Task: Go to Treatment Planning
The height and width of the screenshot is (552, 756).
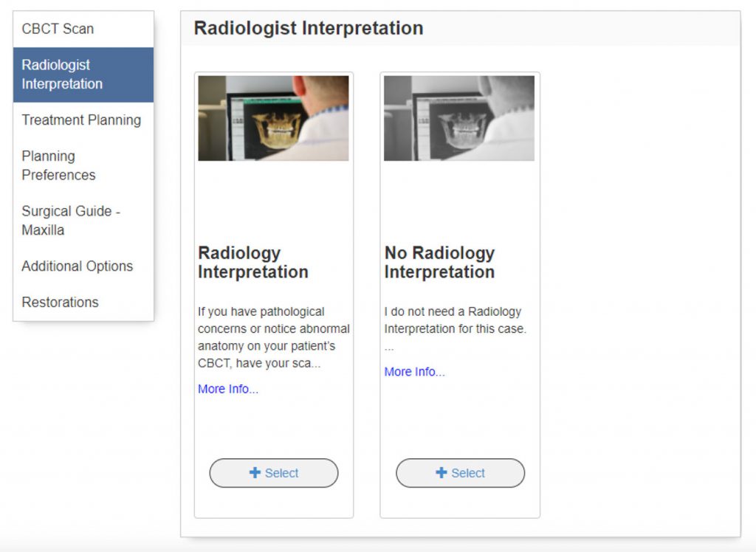Action: click(81, 120)
